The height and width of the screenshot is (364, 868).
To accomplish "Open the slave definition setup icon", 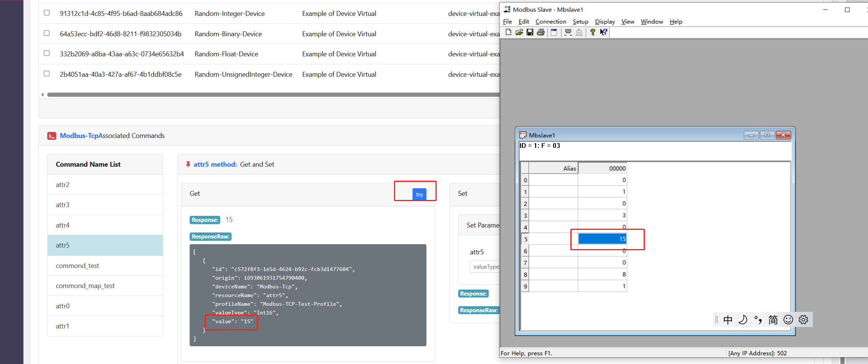I will click(x=554, y=32).
